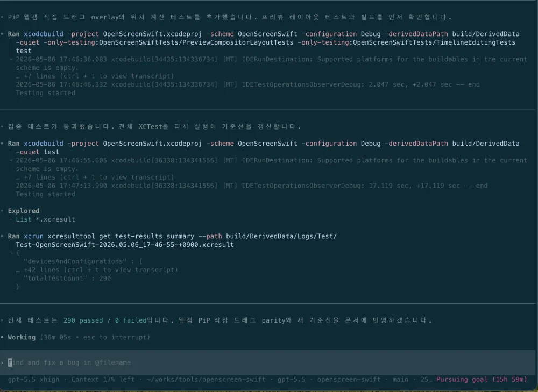Click the "gpt-5.5 xhigh" status entry
This screenshot has height=392, width=538.
33,379
